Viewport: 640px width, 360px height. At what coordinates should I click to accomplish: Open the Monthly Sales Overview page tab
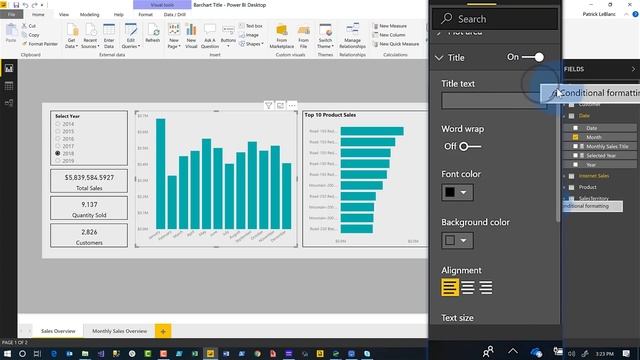[x=119, y=331]
